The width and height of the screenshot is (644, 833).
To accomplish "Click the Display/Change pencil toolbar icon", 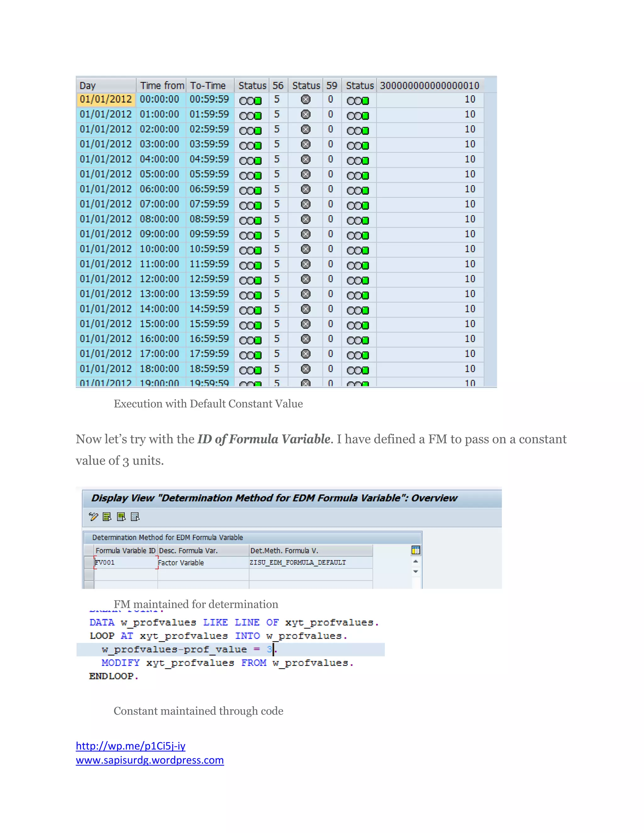I will [x=93, y=517].
